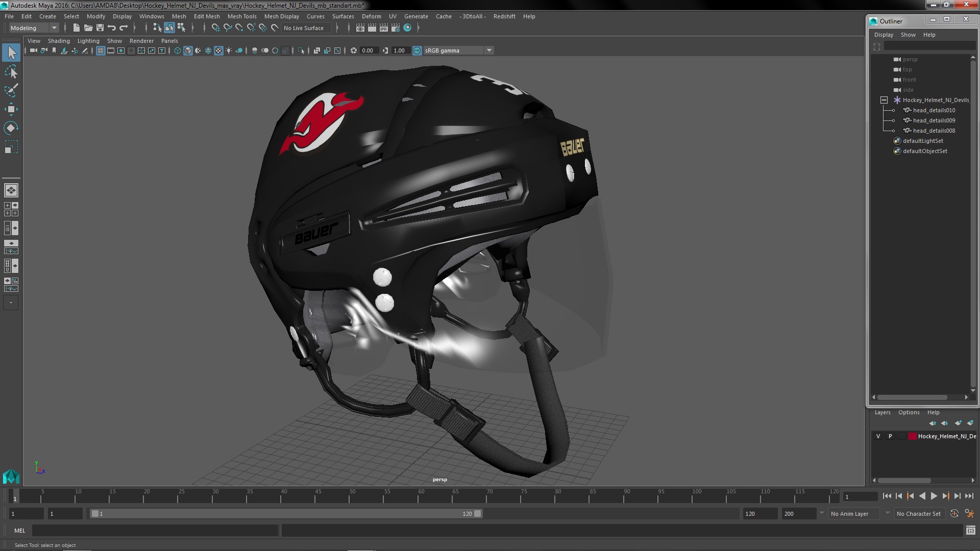Image resolution: width=980 pixels, height=551 pixels.
Task: Go to the start of playback range
Action: tap(887, 496)
